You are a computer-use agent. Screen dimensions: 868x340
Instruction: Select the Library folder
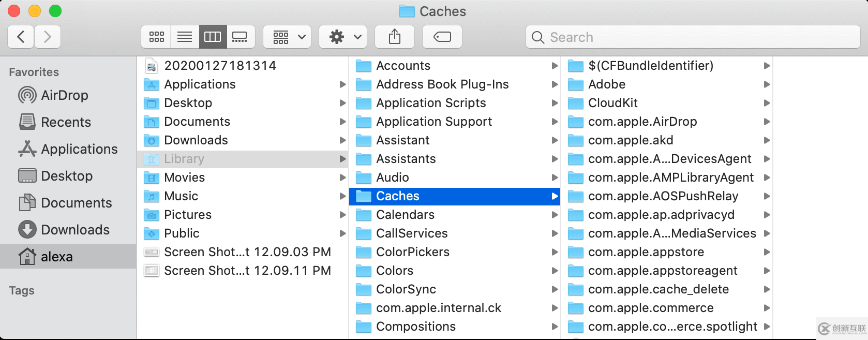coord(243,159)
